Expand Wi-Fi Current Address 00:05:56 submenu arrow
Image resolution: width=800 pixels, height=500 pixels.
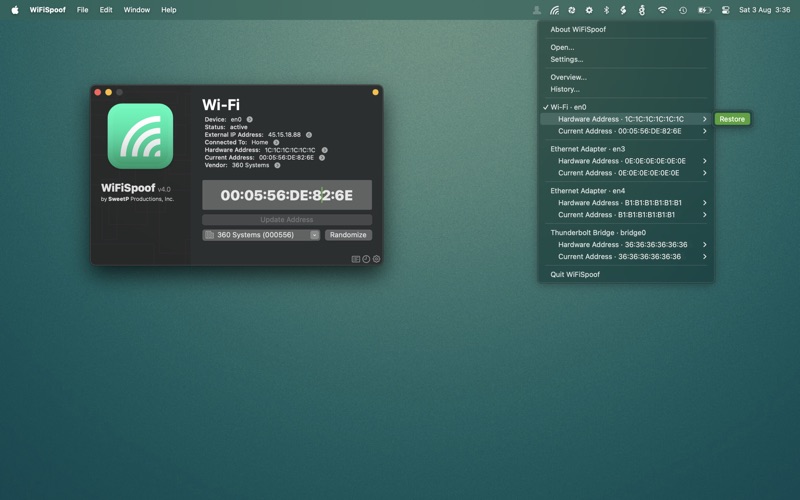[705, 131]
